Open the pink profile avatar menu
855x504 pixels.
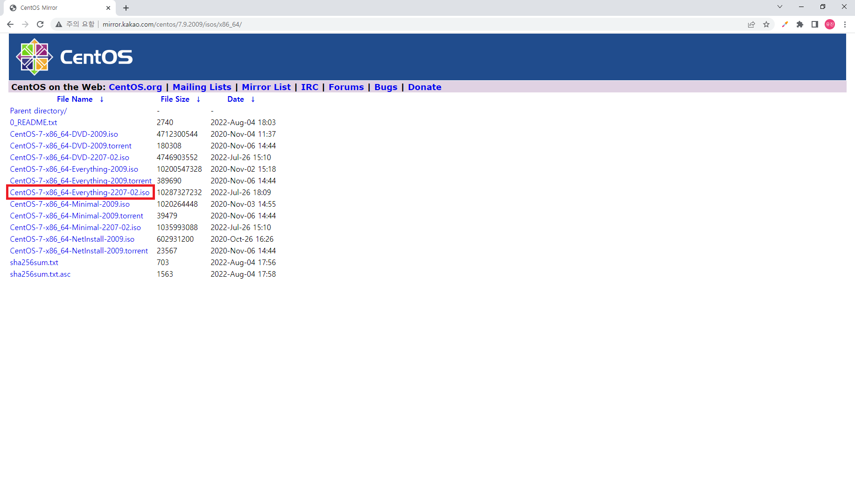tap(830, 24)
